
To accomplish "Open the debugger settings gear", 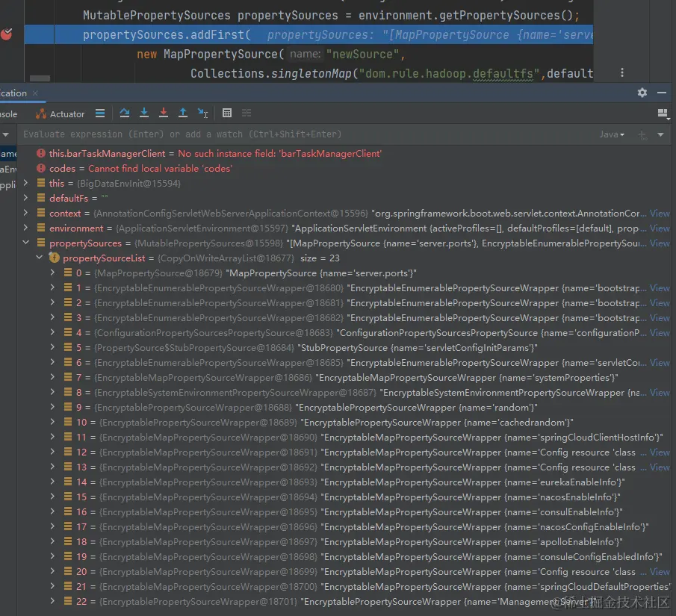I will tap(642, 93).
